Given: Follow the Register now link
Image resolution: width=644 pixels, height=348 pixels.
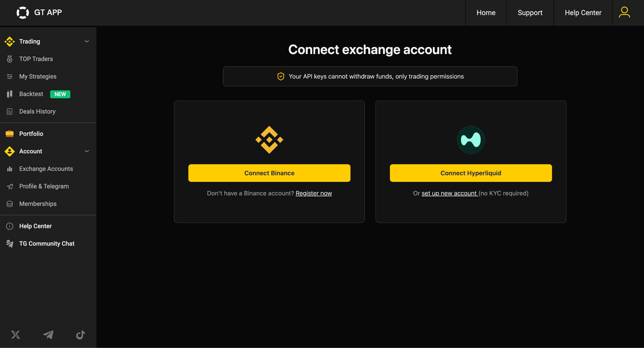Looking at the screenshot, I should coord(314,193).
